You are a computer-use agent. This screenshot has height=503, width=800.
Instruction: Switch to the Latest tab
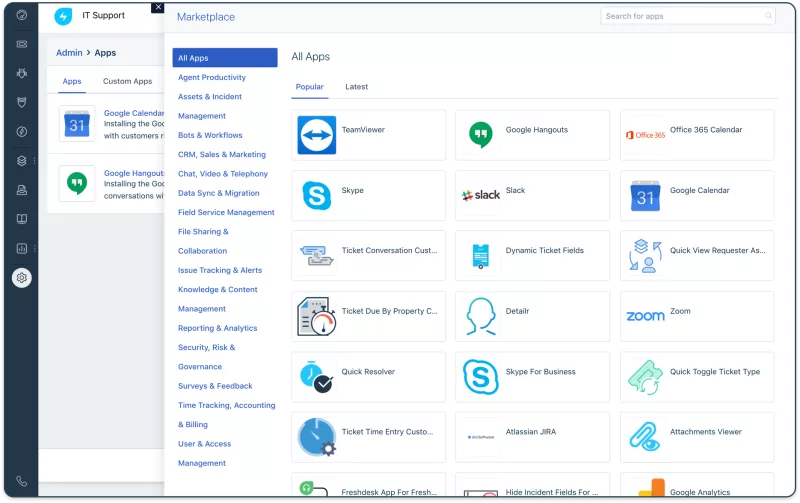pos(356,87)
